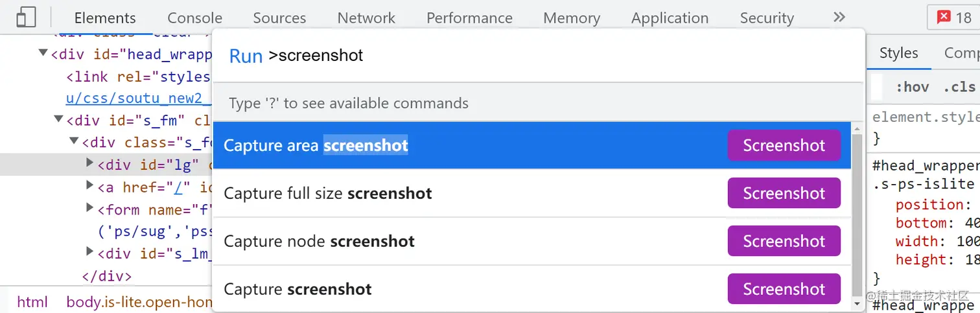The width and height of the screenshot is (980, 313).
Task: Expand the form name="f" node
Action: coord(90,208)
